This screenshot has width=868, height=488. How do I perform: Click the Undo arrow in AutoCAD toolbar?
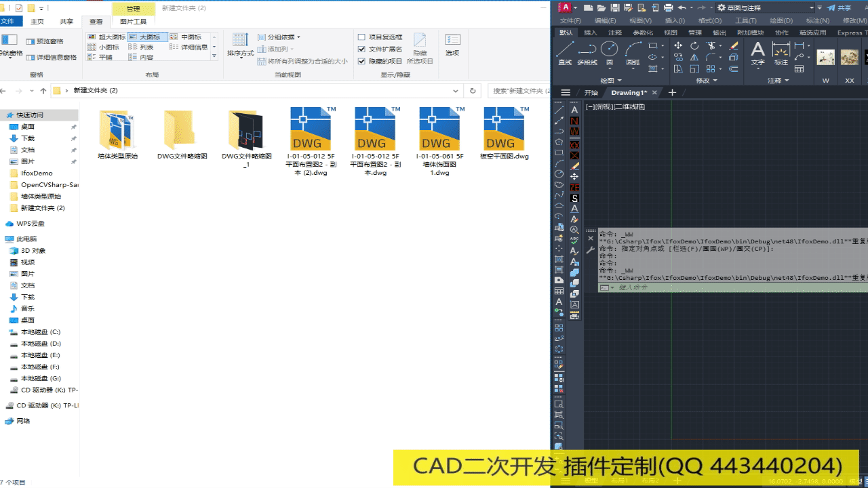(682, 7)
